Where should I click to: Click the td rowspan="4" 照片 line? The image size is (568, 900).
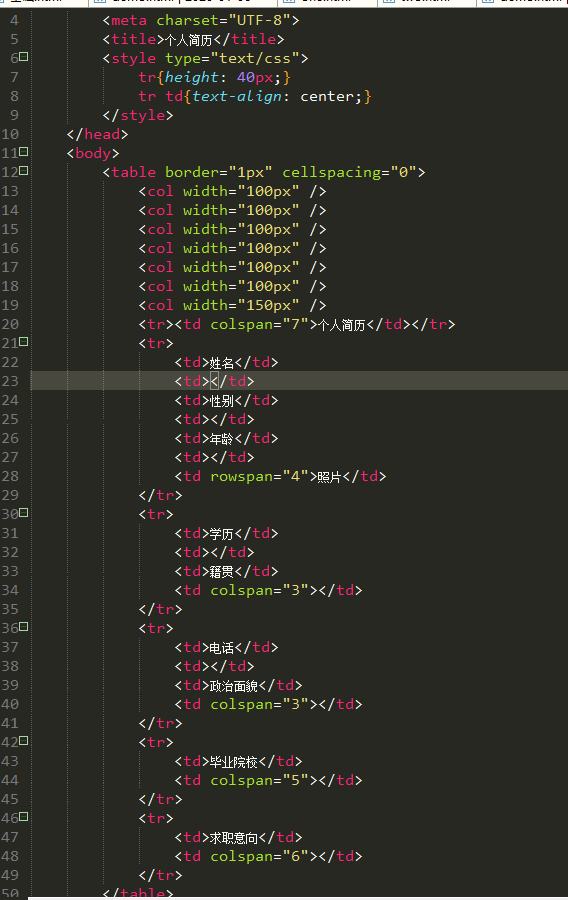280,476
